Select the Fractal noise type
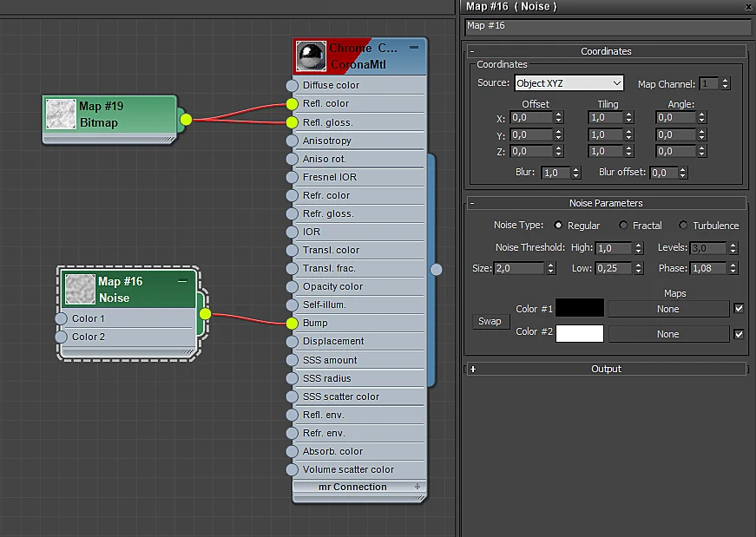 tap(623, 225)
